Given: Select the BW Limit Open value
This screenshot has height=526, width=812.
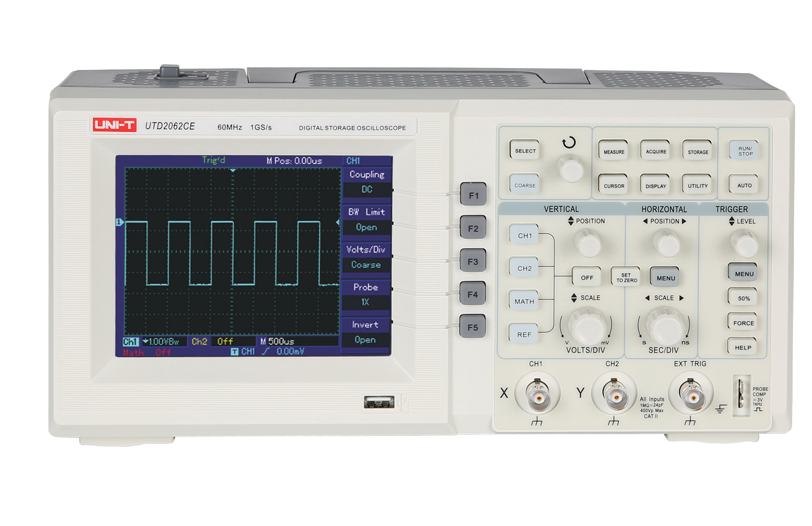Looking at the screenshot, I should [367, 227].
